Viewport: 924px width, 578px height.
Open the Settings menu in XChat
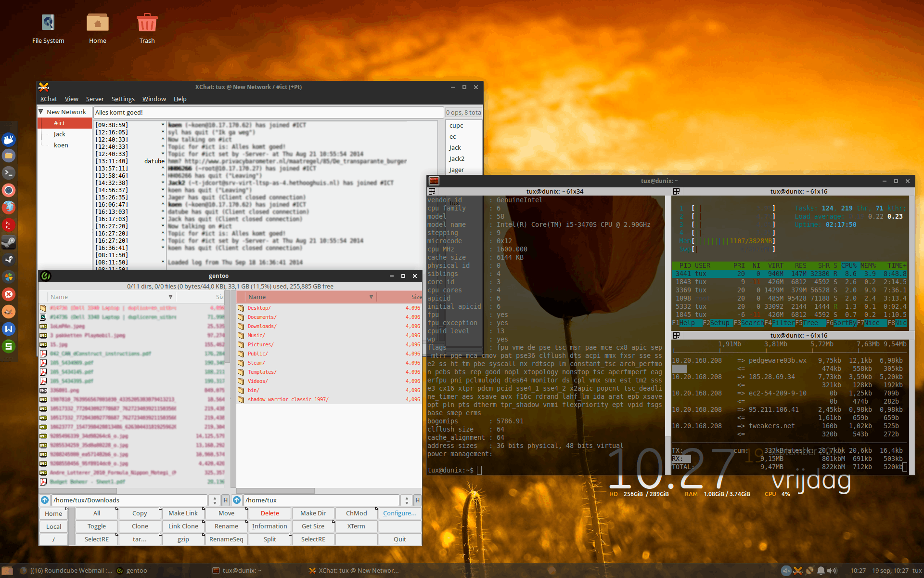(x=123, y=99)
